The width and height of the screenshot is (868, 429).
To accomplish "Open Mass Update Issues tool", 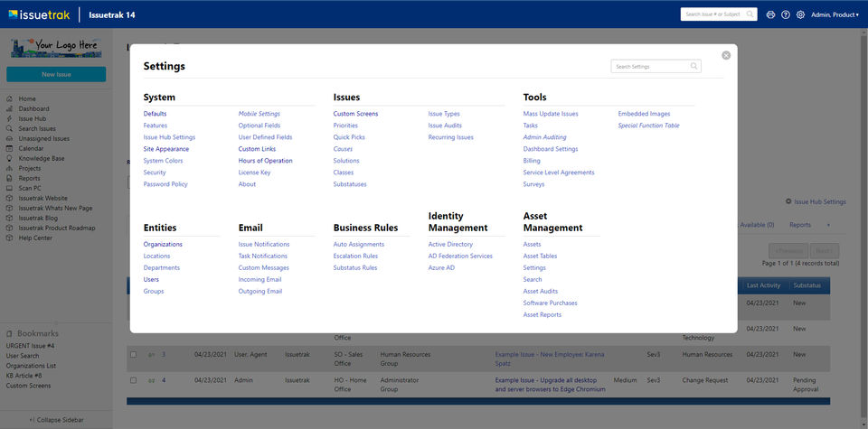I will 551,114.
